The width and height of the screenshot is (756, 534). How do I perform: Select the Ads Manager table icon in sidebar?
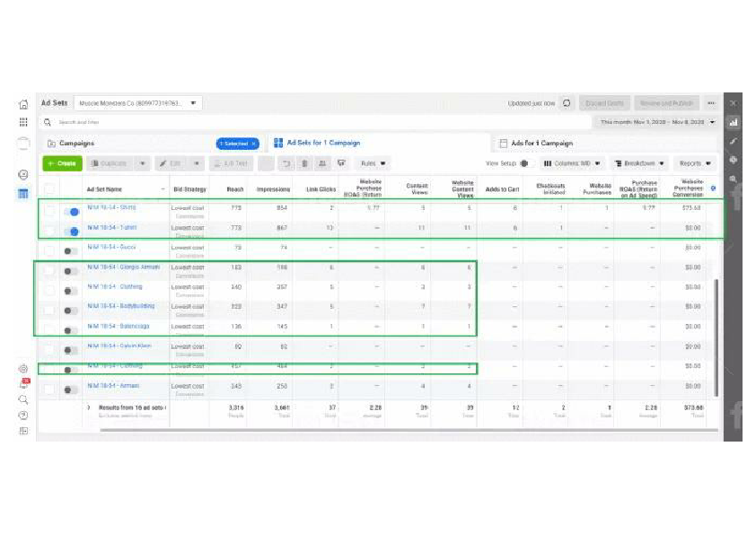[22, 193]
